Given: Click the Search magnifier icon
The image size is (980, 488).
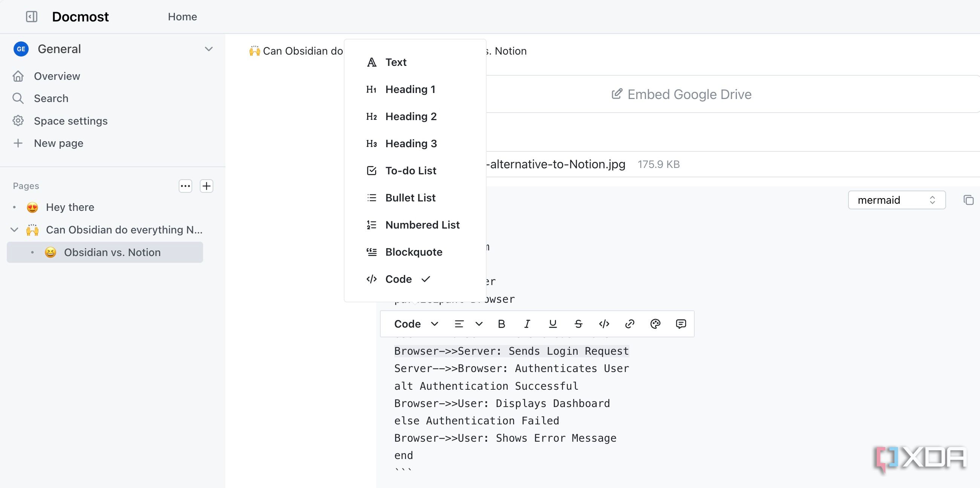Looking at the screenshot, I should coord(18,98).
